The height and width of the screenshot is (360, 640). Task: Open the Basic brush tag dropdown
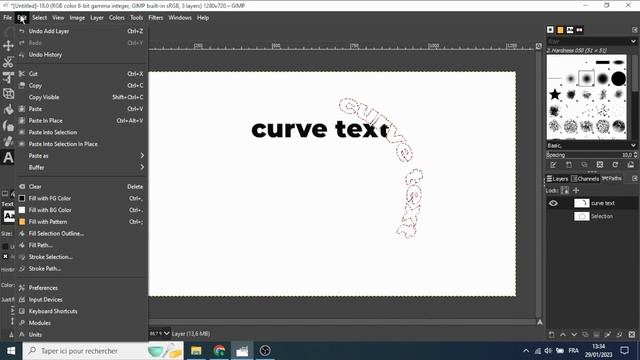click(x=633, y=146)
